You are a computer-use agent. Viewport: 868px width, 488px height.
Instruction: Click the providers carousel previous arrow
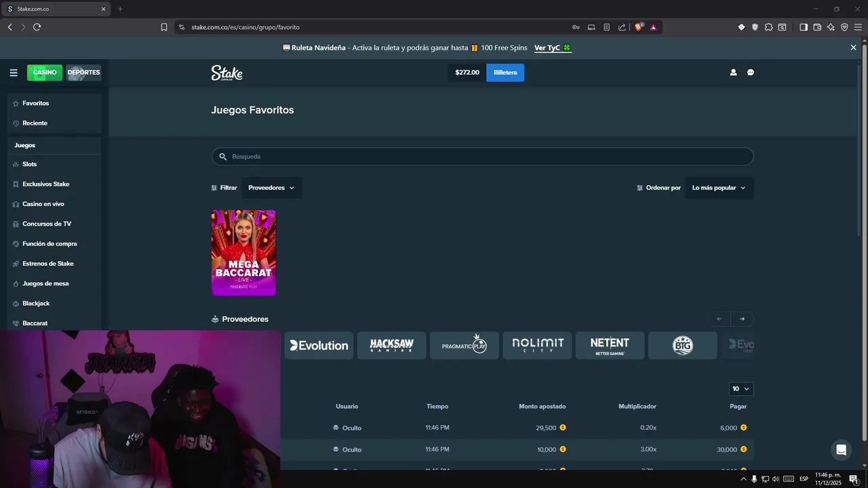click(x=719, y=319)
